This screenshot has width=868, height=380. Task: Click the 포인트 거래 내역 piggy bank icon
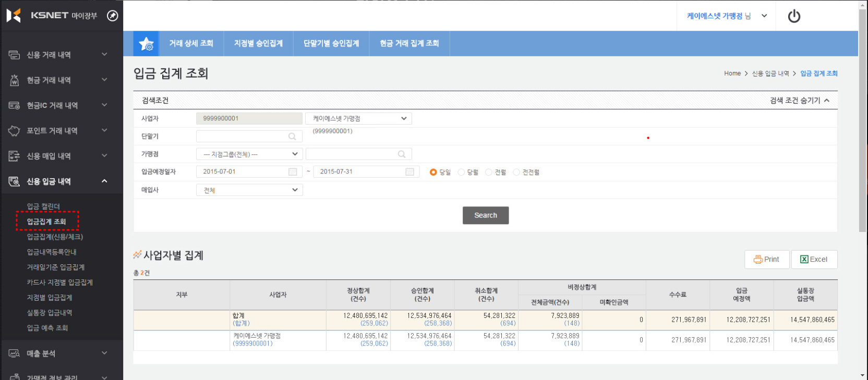[14, 131]
